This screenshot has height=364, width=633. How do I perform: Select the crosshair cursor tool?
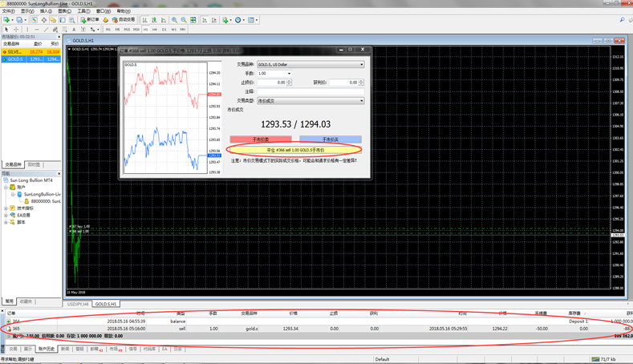(x=16, y=30)
